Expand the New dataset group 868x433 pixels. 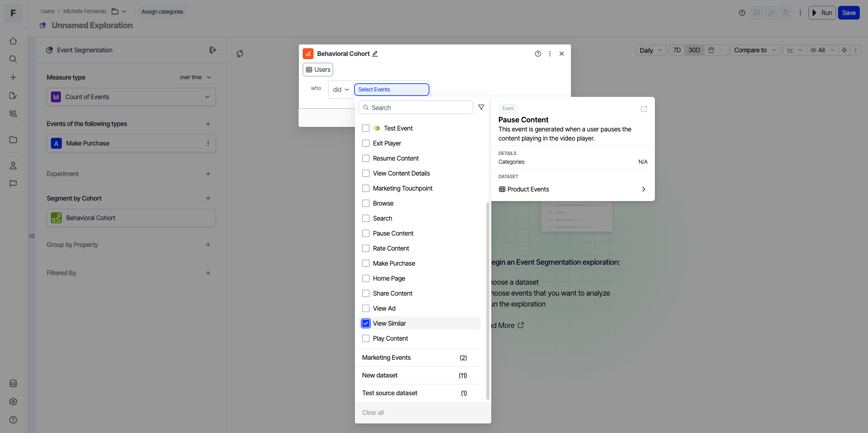point(414,375)
